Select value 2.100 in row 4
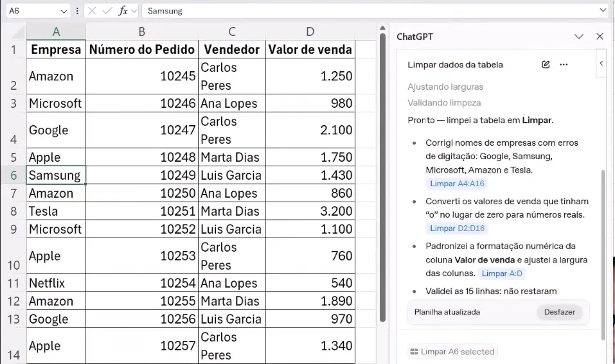The height and width of the screenshot is (364, 615). (x=310, y=130)
